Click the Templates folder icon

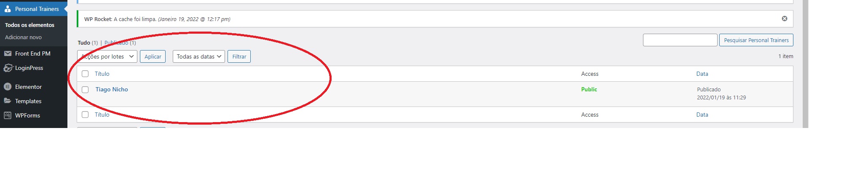[x=8, y=101]
